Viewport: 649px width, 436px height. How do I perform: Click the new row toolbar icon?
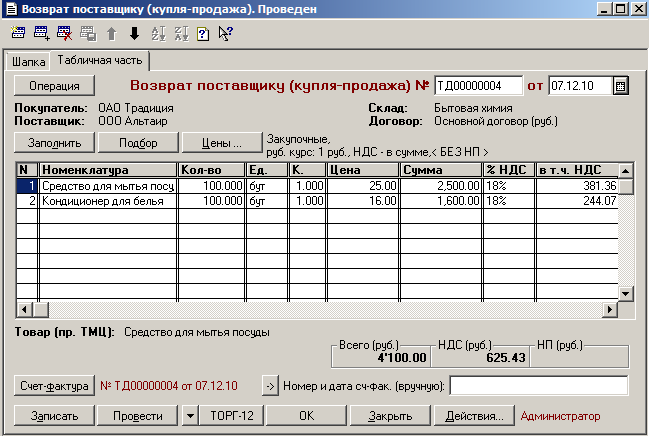coord(19,33)
